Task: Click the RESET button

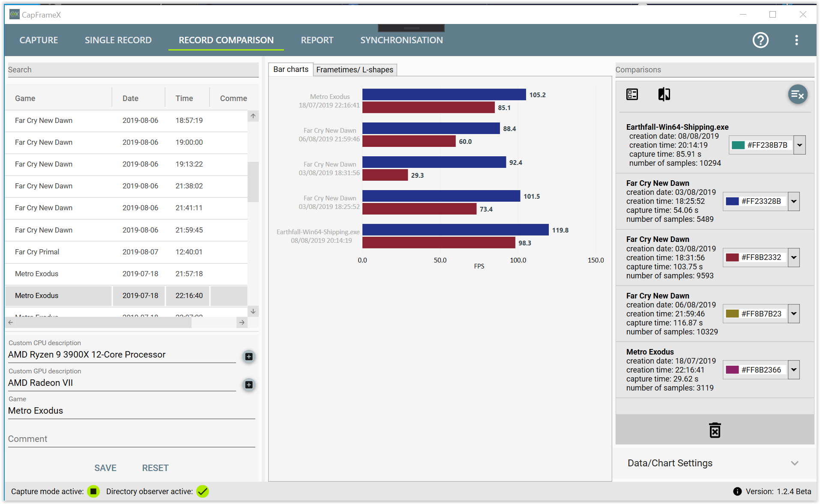Action: pos(155,468)
